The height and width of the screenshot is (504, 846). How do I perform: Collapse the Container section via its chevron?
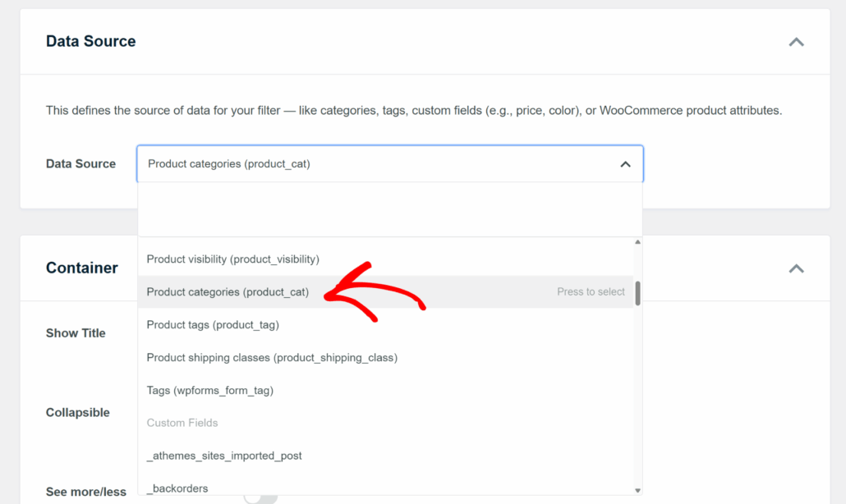coord(795,268)
